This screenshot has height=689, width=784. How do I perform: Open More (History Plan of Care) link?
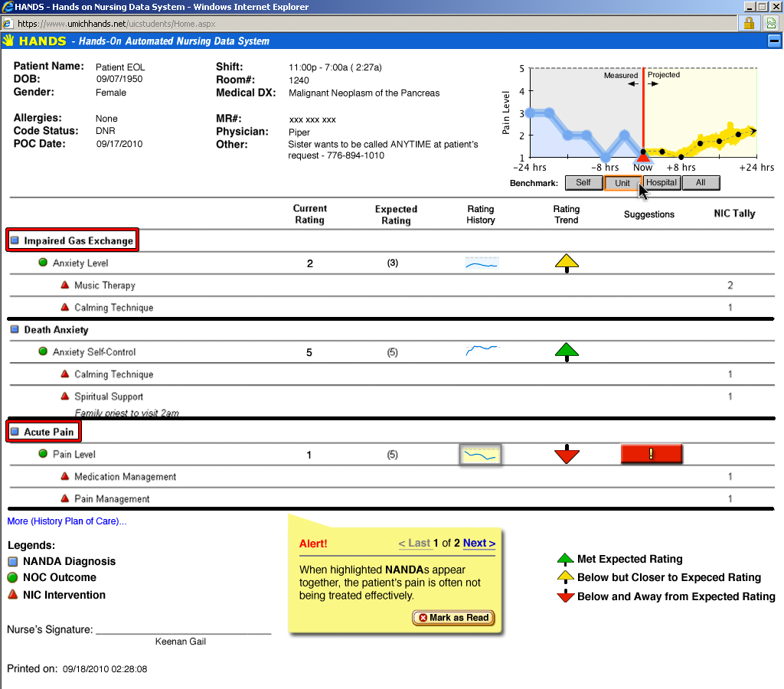click(x=67, y=521)
